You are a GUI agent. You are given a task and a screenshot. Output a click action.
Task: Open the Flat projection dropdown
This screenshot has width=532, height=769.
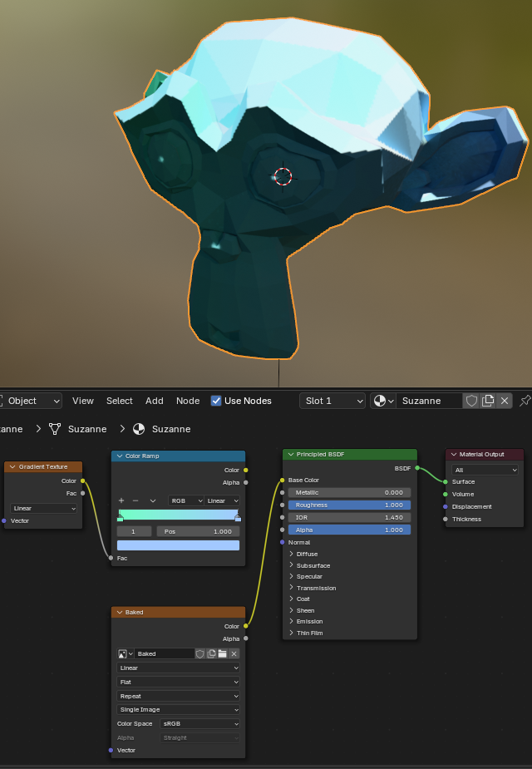pos(179,682)
